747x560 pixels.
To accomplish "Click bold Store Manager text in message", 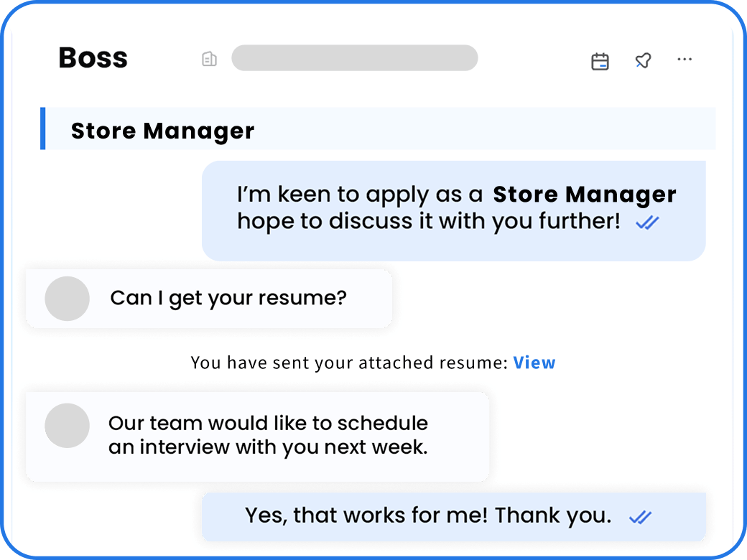I will (x=585, y=195).
